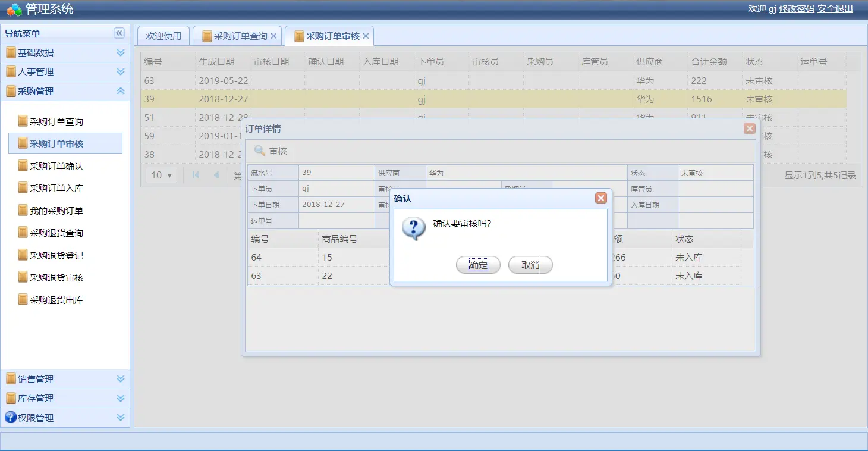Viewport: 868px width, 451px height.
Task: Click the 显示1到5,共5记录 pagination text
Action: tap(820, 175)
